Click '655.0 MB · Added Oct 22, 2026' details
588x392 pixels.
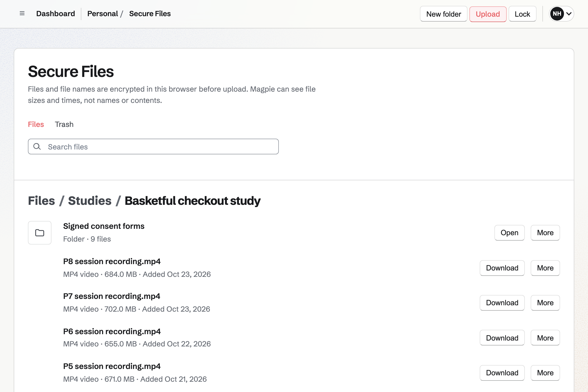[x=158, y=344]
